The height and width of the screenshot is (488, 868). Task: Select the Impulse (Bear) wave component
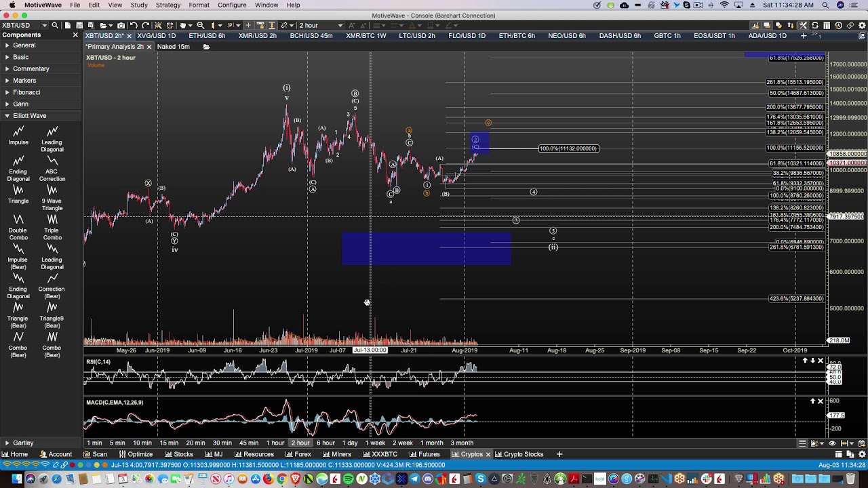tap(18, 256)
